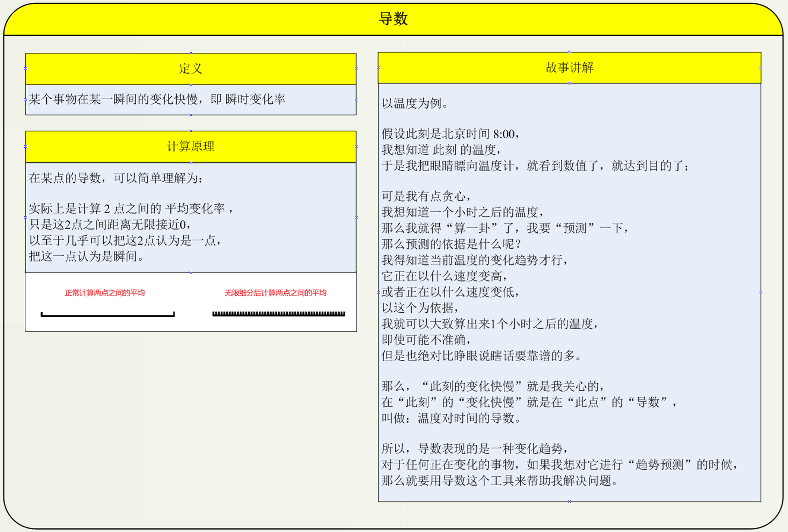Click the plain bracket line segment
788x532 pixels.
[x=107, y=314]
